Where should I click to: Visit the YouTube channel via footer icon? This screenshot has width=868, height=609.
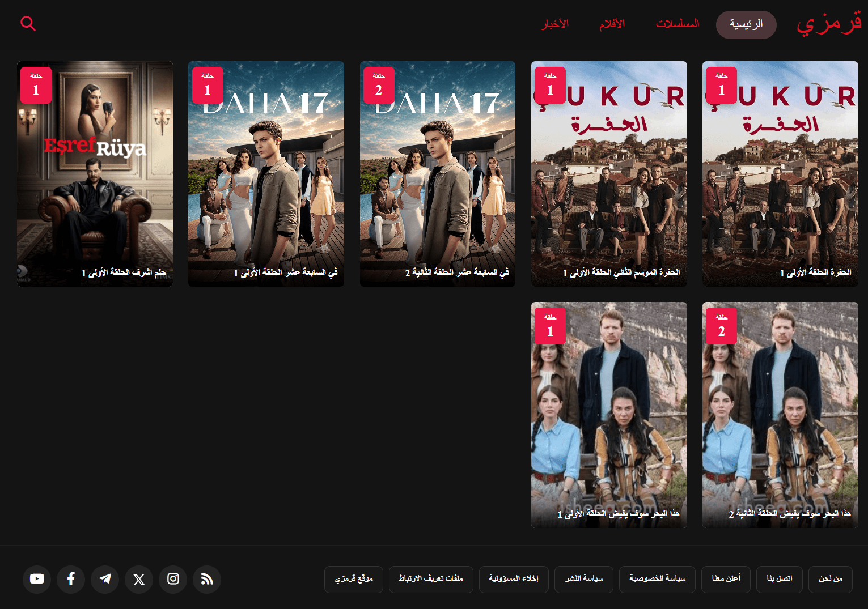tap(37, 579)
